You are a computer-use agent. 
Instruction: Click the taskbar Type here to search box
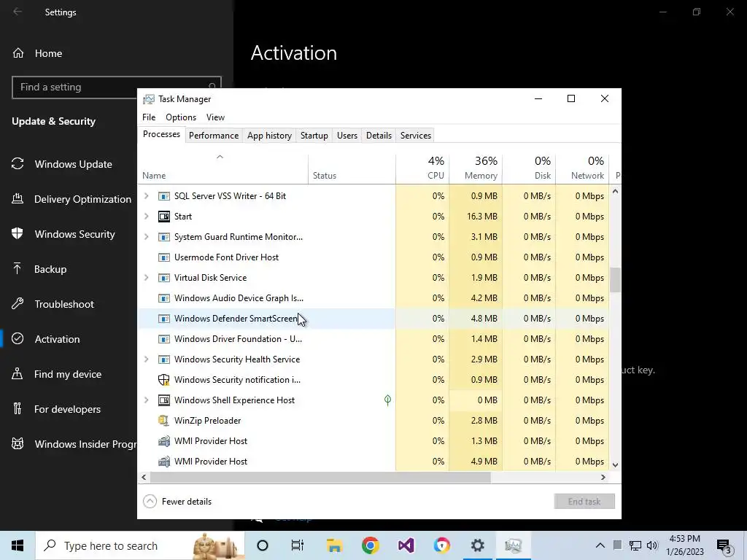pyautogui.click(x=139, y=545)
